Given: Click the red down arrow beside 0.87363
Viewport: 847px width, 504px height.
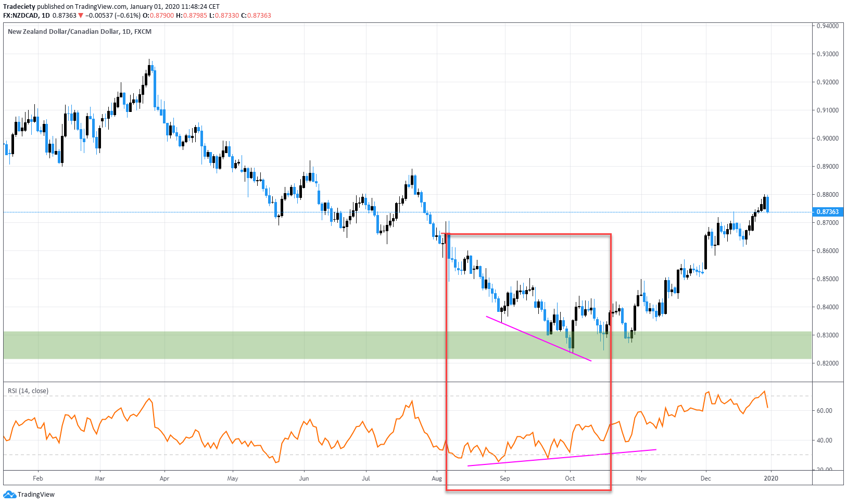Looking at the screenshot, I should tap(81, 16).
